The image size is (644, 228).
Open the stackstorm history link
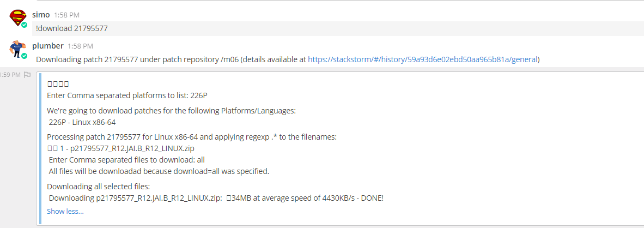pos(423,59)
